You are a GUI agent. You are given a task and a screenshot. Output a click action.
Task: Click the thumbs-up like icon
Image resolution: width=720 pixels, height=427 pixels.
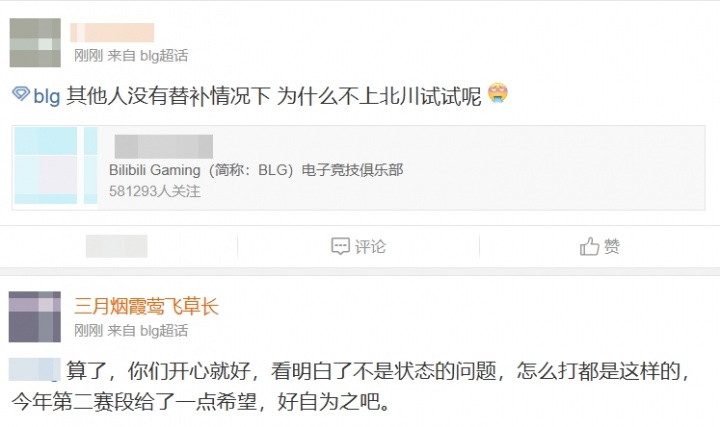point(590,246)
